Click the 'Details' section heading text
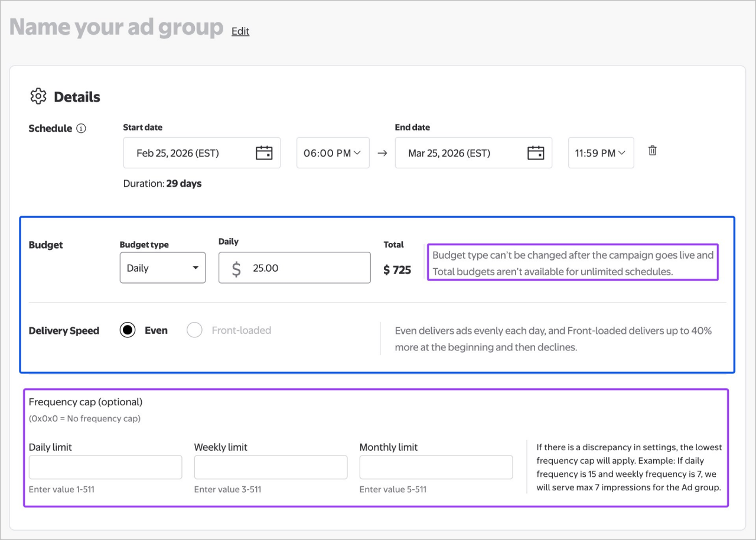This screenshot has height=540, width=756. [x=77, y=97]
